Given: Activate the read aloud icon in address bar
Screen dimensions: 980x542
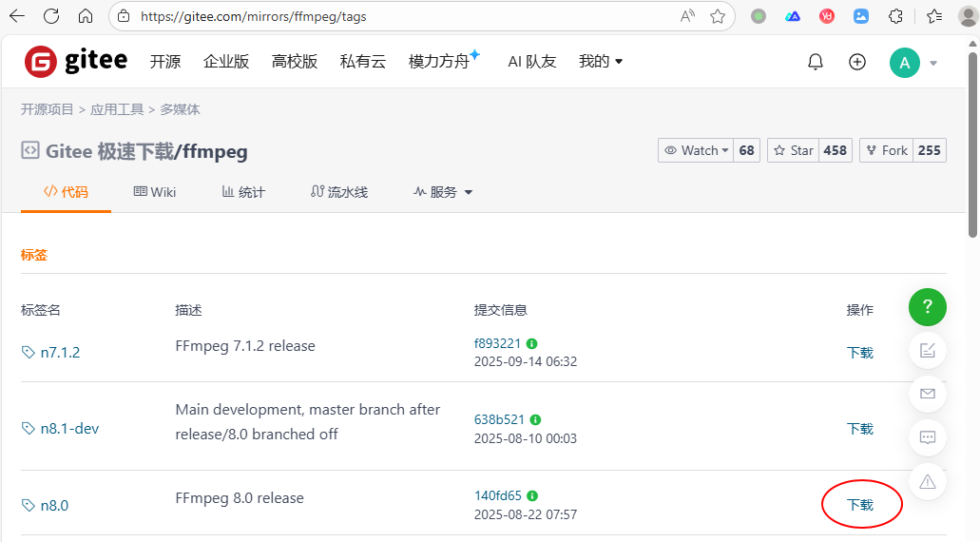Looking at the screenshot, I should (x=687, y=16).
